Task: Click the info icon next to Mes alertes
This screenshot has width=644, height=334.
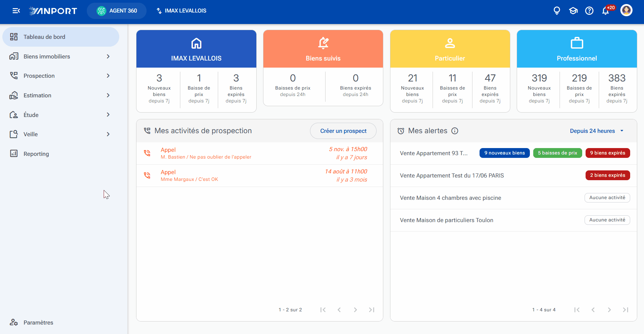Action: (x=455, y=131)
